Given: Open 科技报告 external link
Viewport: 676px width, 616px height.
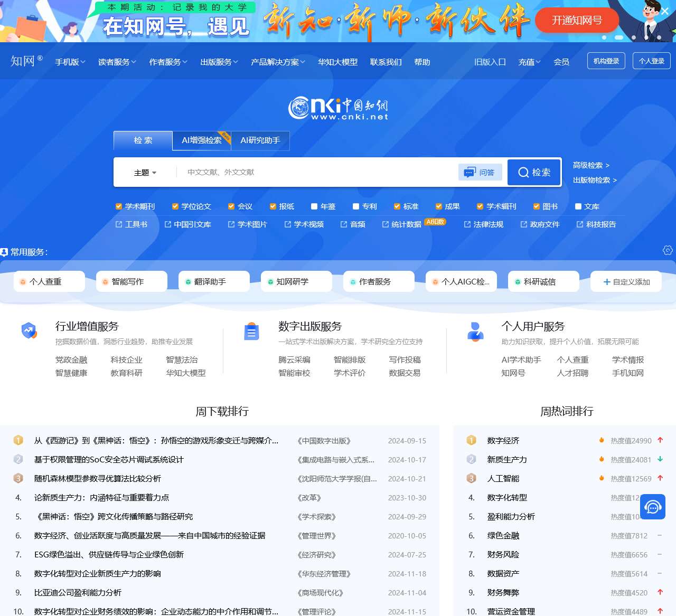Looking at the screenshot, I should [x=596, y=224].
